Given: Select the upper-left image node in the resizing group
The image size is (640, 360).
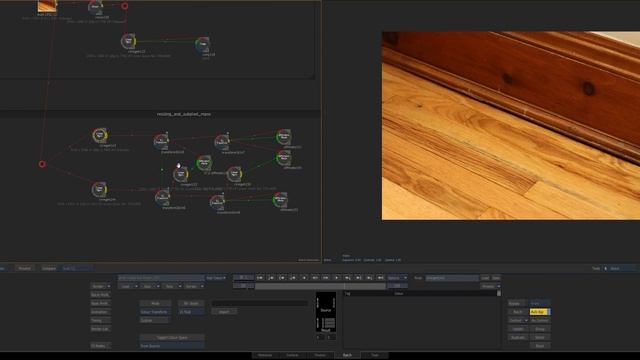Looking at the screenshot, I should pos(100,135).
